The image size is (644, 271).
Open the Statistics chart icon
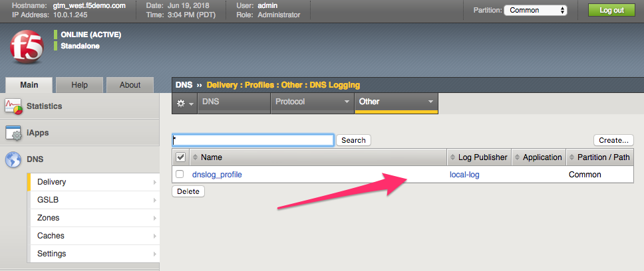point(13,106)
